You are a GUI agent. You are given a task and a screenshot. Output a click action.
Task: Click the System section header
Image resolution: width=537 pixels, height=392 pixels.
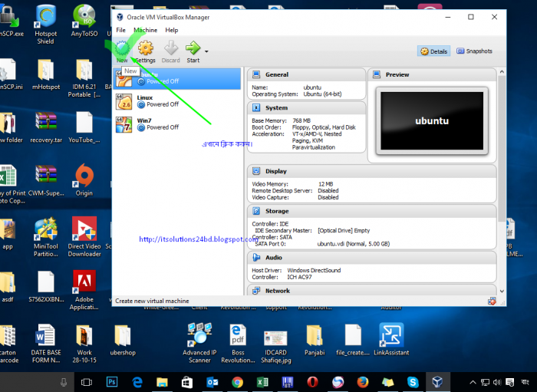point(306,108)
